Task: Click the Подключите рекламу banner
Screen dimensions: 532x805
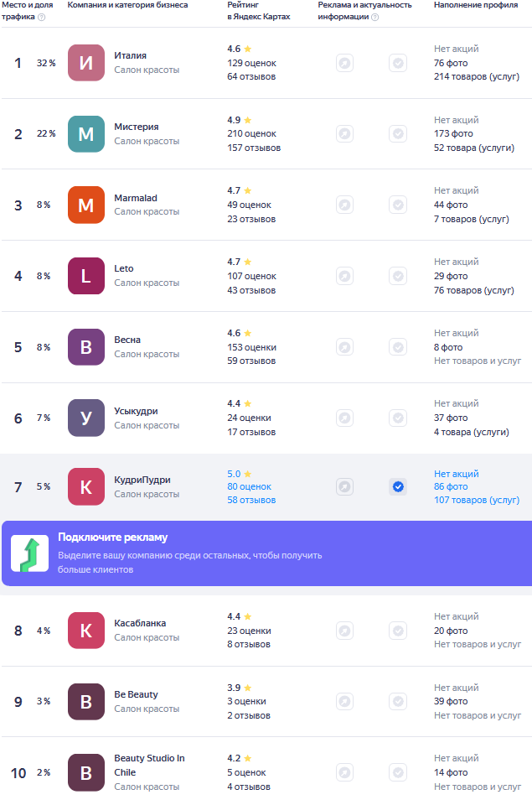Action: [266, 553]
